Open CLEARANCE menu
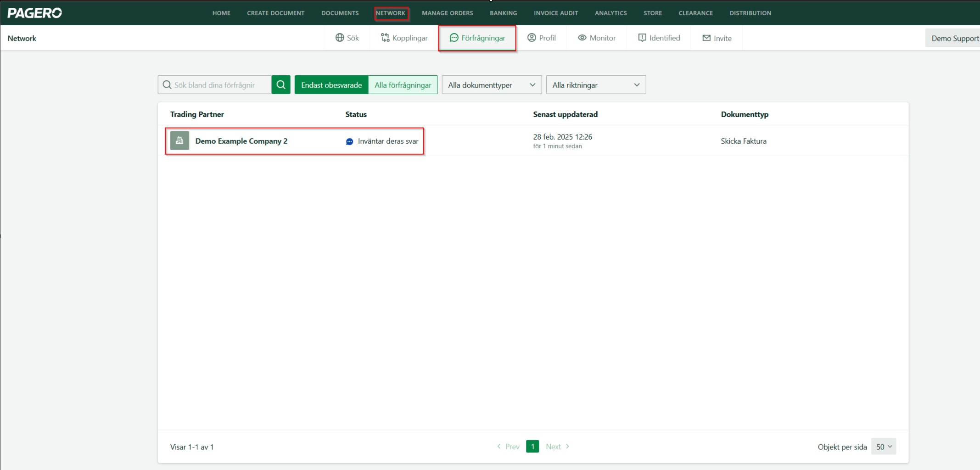The width and height of the screenshot is (980, 470). coord(696,13)
